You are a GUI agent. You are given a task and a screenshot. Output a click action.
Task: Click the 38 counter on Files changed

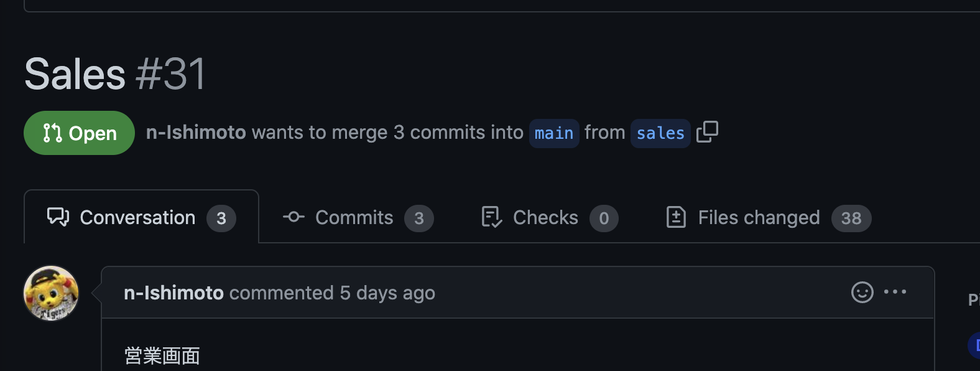point(851,218)
